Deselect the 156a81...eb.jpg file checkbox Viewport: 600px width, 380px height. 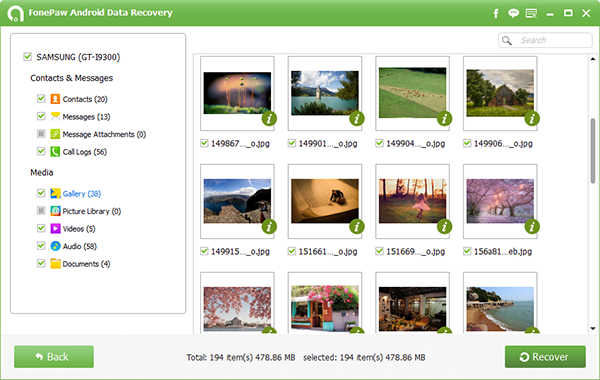point(467,251)
